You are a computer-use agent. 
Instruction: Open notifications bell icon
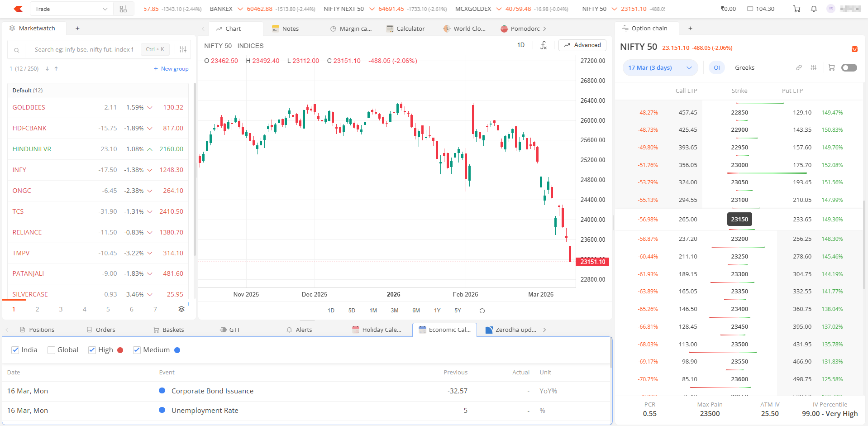click(814, 9)
